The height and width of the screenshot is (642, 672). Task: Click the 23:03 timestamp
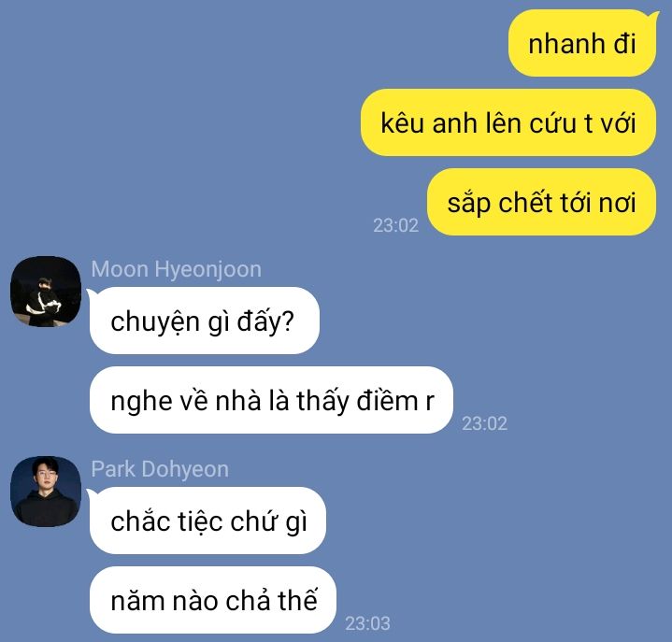coord(367,623)
